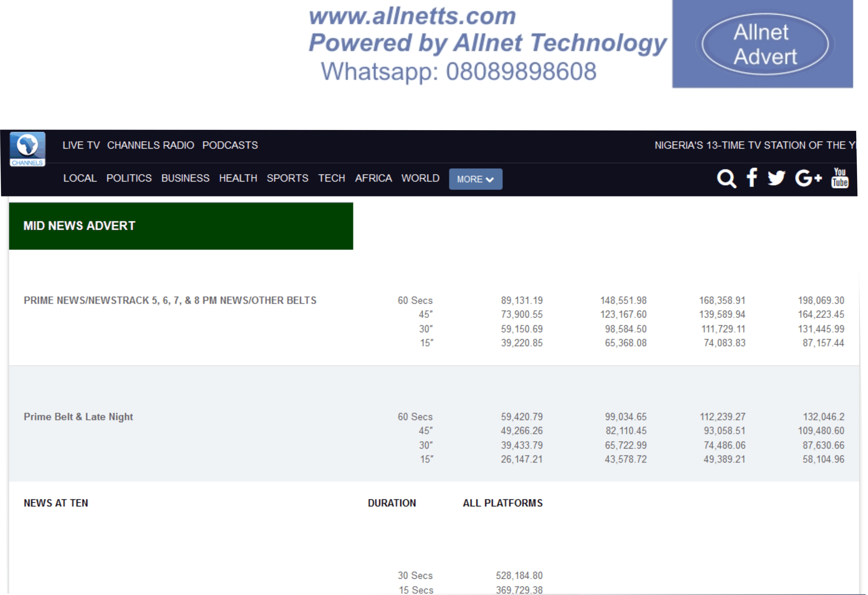868x595 pixels.
Task: Open the Google Plus icon
Action: 807,178
